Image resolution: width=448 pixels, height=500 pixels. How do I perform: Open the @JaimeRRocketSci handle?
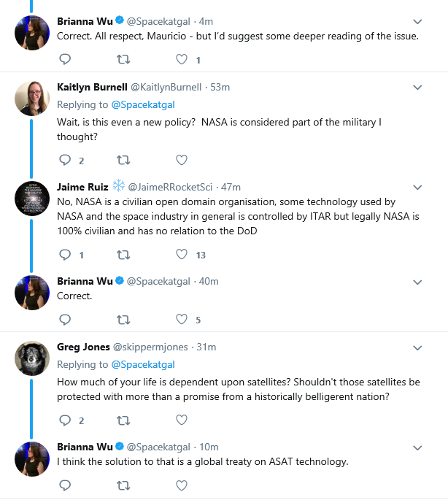click(x=170, y=187)
